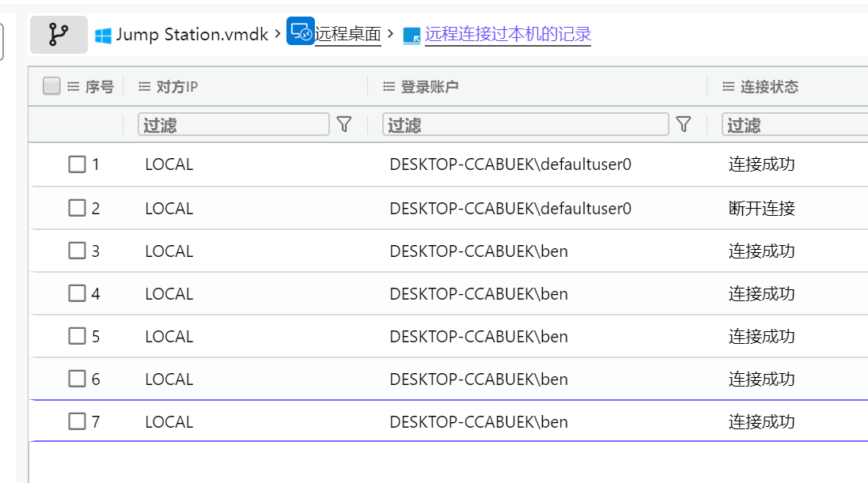868x483 pixels.
Task: Open the 连接状态 column menu icon
Action: point(729,86)
